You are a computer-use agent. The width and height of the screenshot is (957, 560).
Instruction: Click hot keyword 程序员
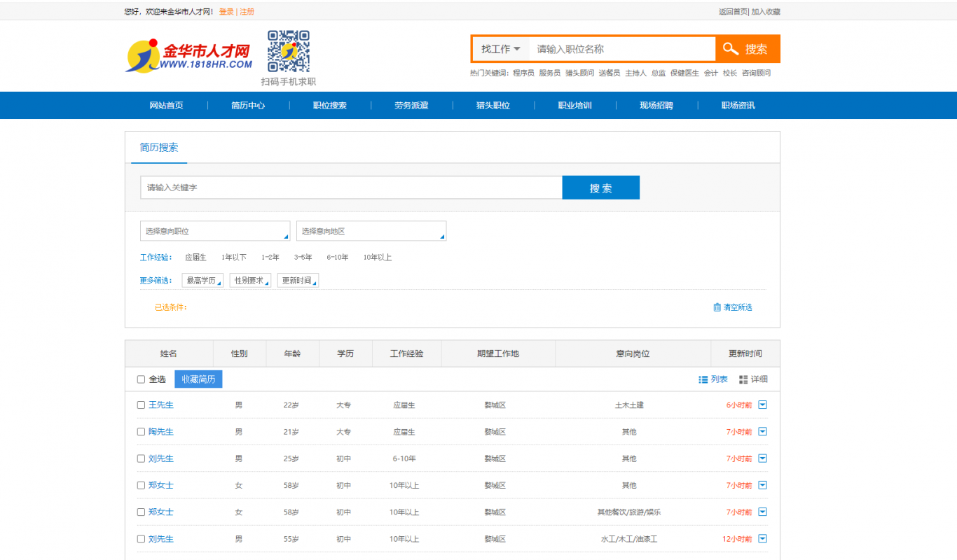click(x=523, y=73)
